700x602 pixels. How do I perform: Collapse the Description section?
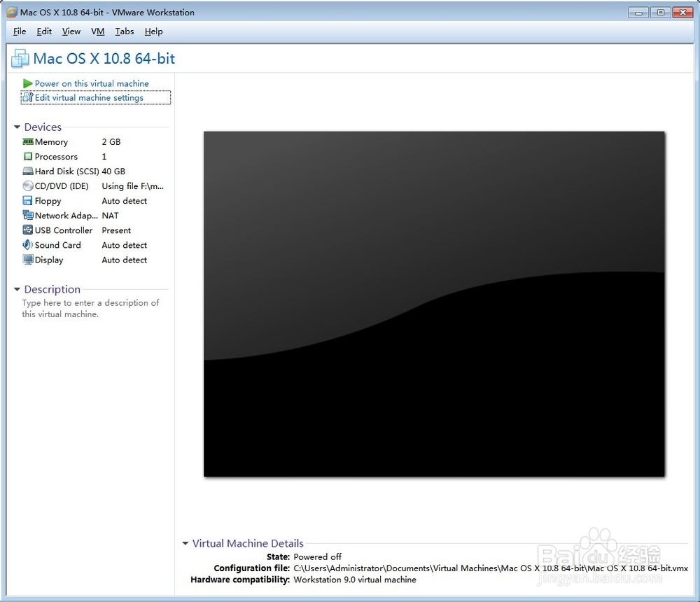coord(17,289)
